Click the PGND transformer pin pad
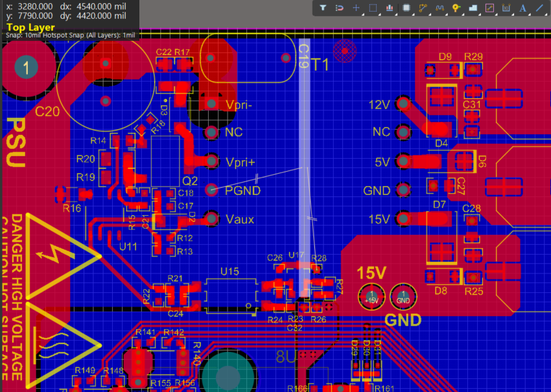Screen dimensions: 551x392 pos(211,190)
